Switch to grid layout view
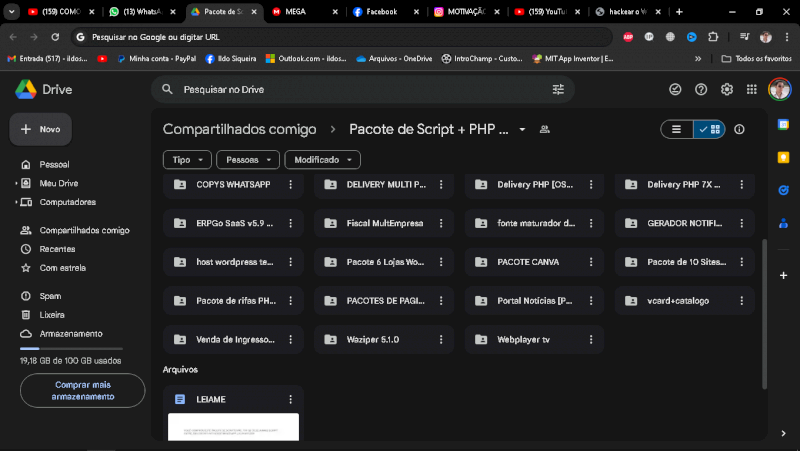This screenshot has width=800, height=451. click(x=709, y=129)
